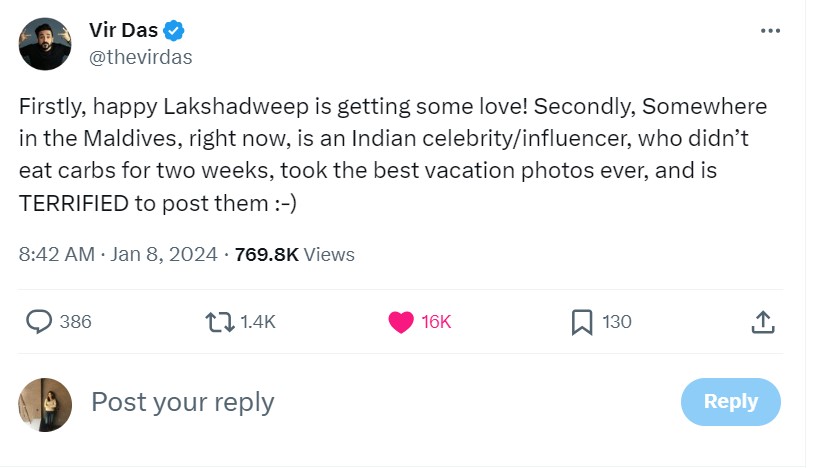Click your own avatar beside the reply box
Screen dimensions: 822x468
[45, 404]
